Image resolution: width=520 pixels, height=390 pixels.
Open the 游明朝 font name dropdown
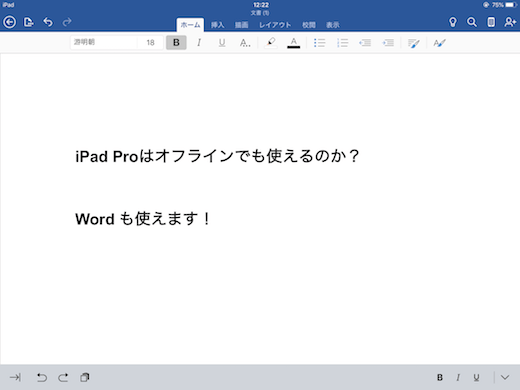pyautogui.click(x=104, y=42)
